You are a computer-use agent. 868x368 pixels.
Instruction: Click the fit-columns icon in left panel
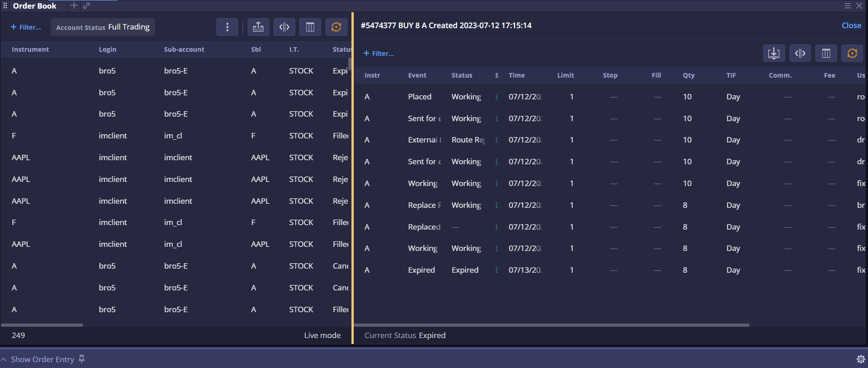click(284, 27)
